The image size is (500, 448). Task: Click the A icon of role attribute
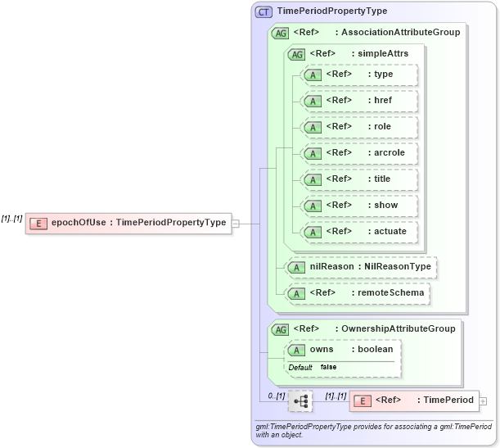pos(313,128)
